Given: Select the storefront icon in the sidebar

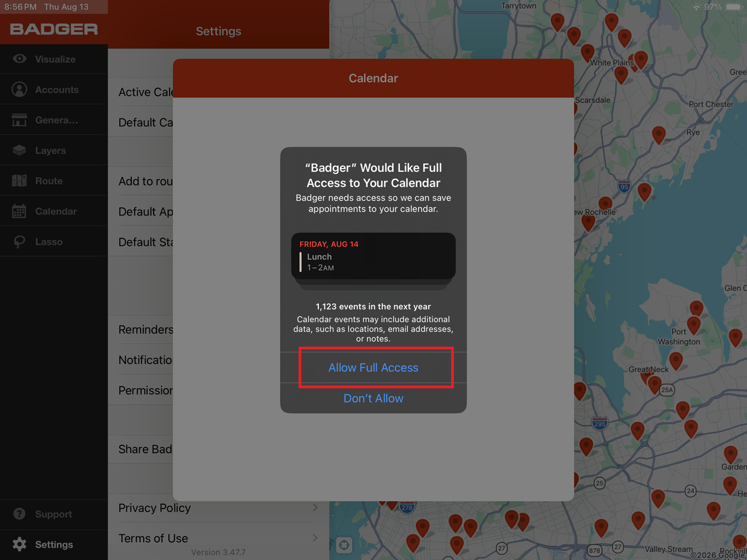Looking at the screenshot, I should click(20, 120).
